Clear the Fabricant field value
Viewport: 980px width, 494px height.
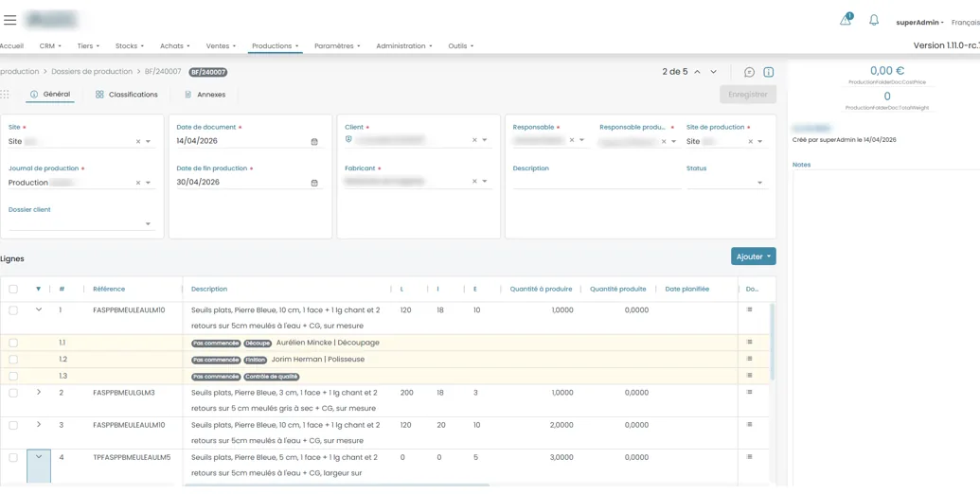[x=474, y=181]
